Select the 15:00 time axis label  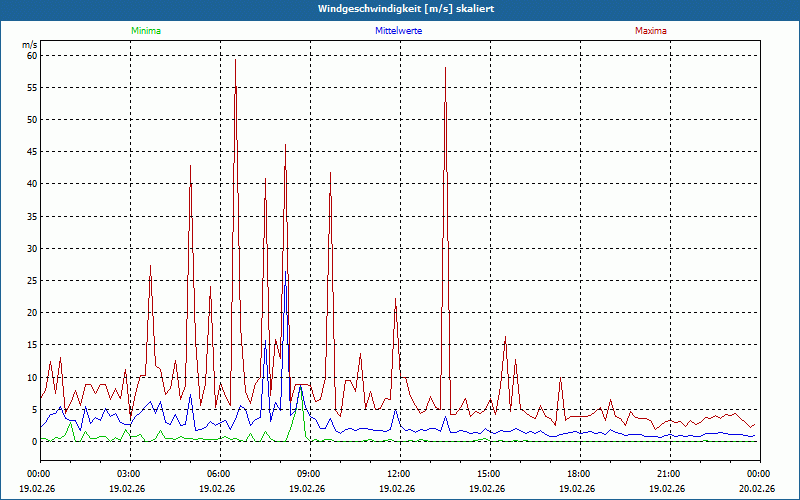tap(489, 474)
